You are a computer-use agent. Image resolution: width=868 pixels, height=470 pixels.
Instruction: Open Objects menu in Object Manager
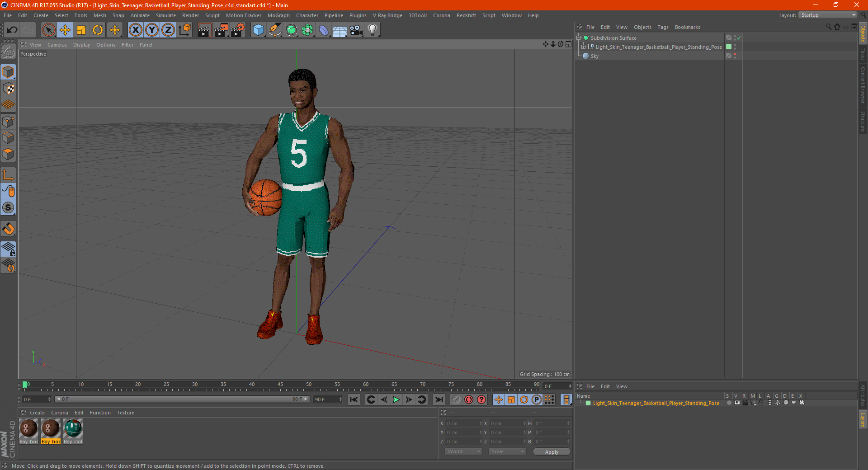click(642, 27)
